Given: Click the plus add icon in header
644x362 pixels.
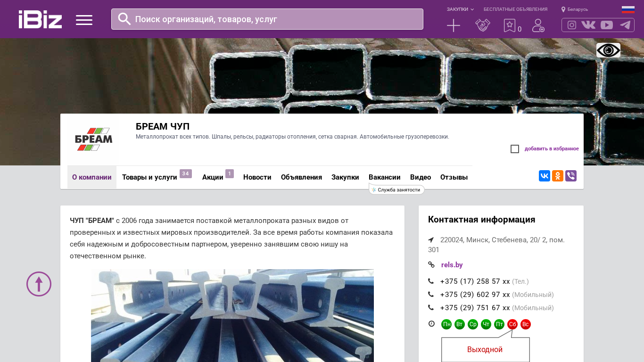Looking at the screenshot, I should (454, 25).
